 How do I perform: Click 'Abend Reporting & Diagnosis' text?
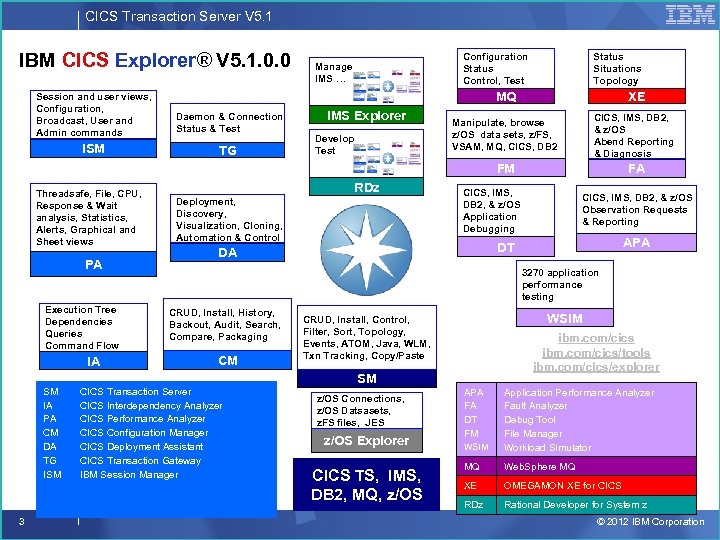[x=634, y=147]
